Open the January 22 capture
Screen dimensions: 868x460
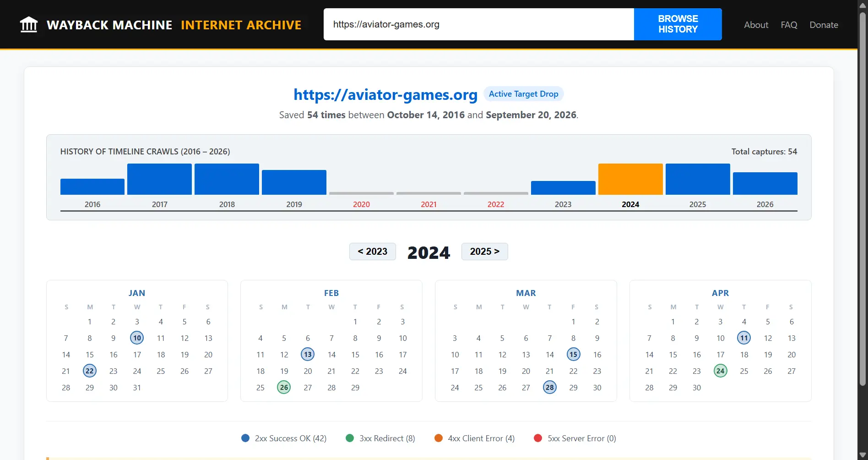90,371
